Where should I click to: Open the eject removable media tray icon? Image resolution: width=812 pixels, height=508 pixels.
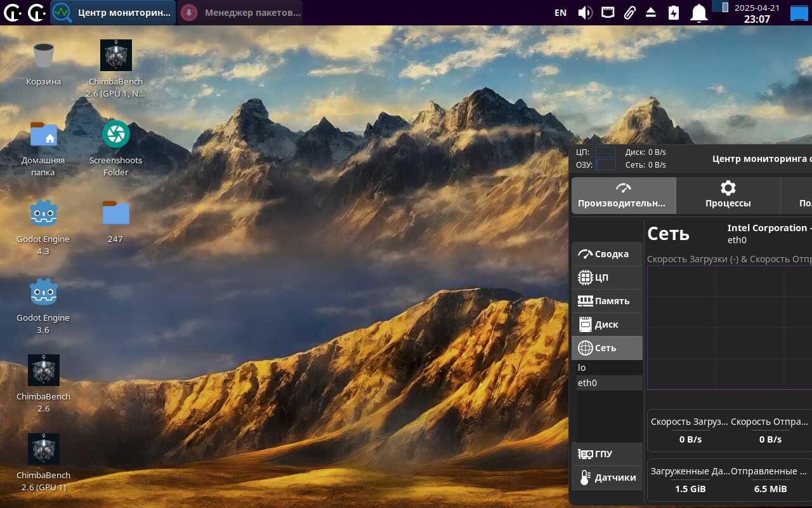pyautogui.click(x=651, y=12)
